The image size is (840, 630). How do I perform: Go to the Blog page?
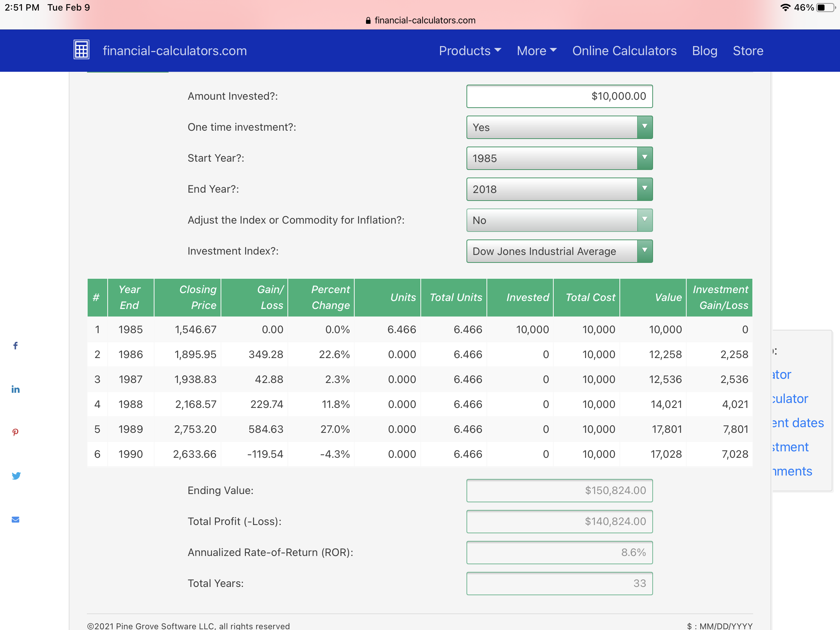(x=704, y=51)
